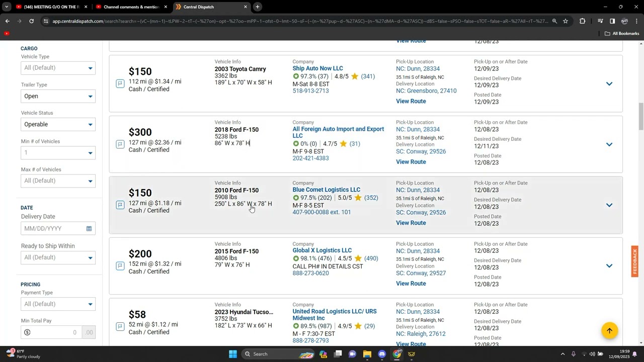The height and width of the screenshot is (362, 644).
Task: Open Ship Auto Now LLC company link
Action: point(317,68)
